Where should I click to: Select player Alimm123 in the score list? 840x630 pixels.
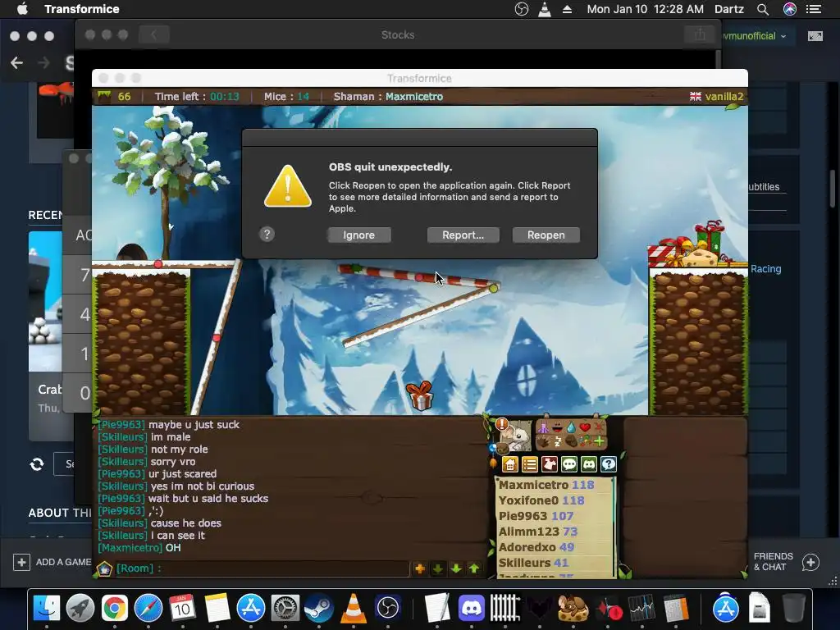pos(538,532)
